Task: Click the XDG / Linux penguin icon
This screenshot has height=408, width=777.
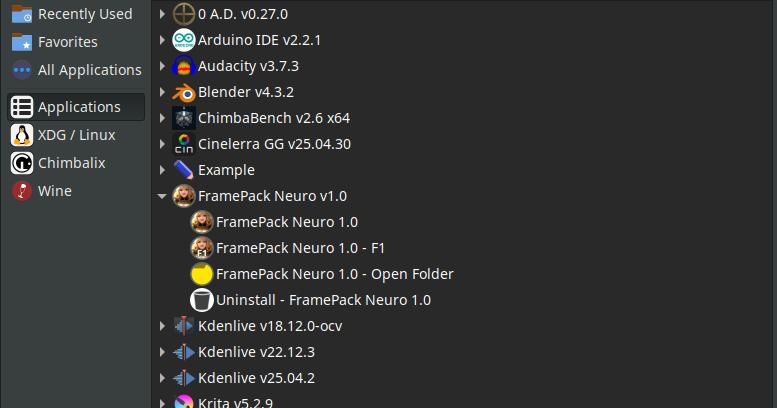Action: (22, 135)
